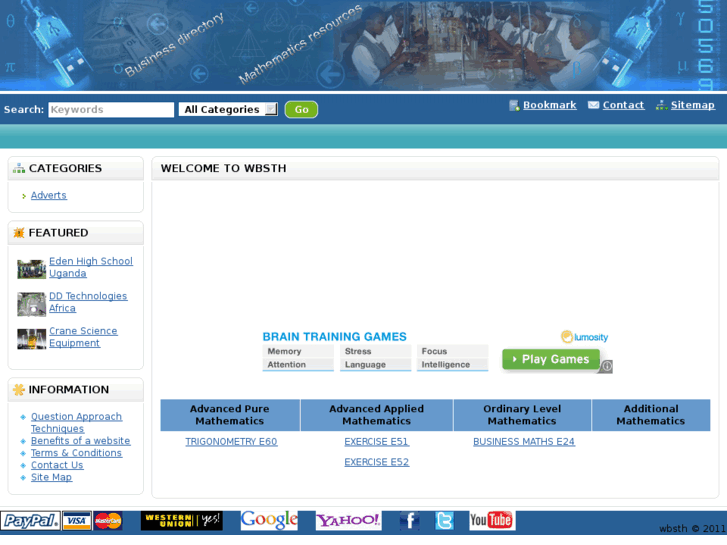
Task: Click the Sitemap tree icon
Action: 662,105
